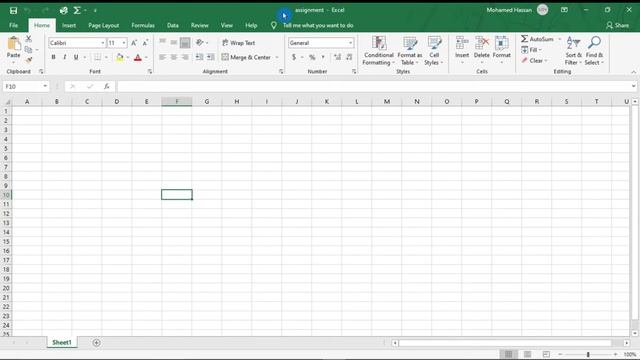Toggle Italic formatting

(64, 57)
